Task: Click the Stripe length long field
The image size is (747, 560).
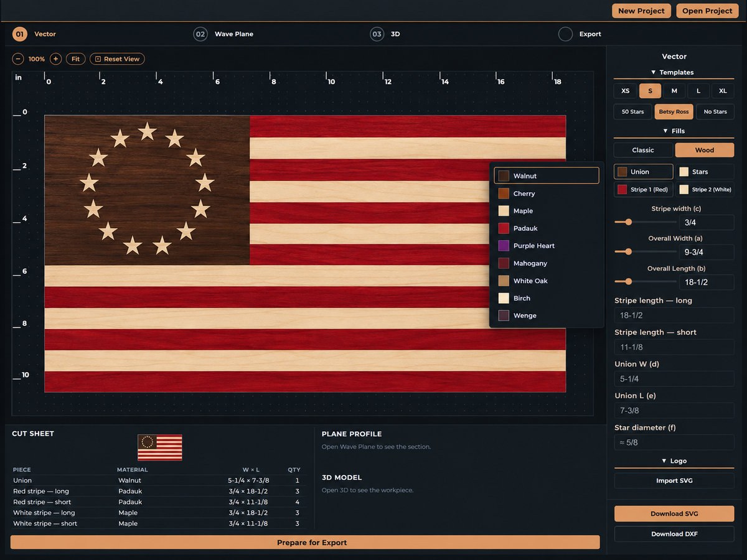Action: (x=674, y=315)
